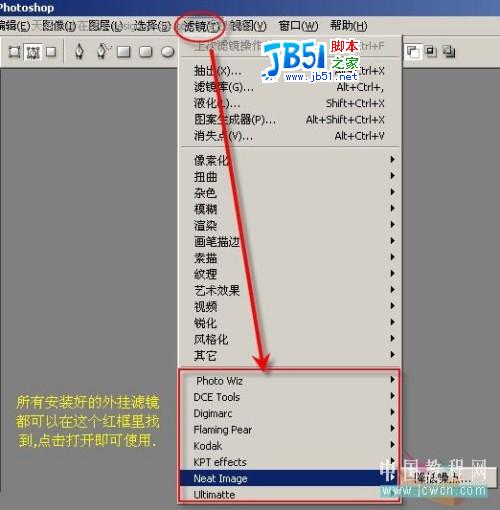Open the DCE Tools plugin submenu

tap(289, 397)
